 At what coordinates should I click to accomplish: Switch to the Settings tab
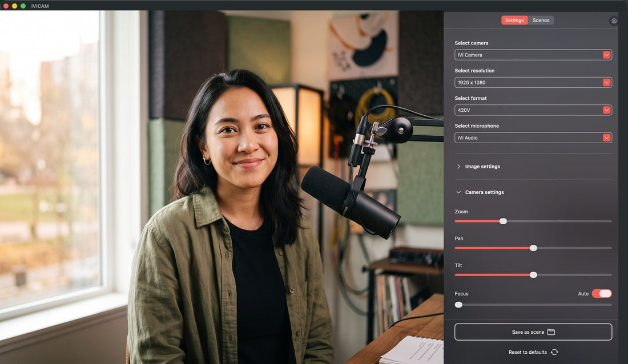[x=514, y=21]
